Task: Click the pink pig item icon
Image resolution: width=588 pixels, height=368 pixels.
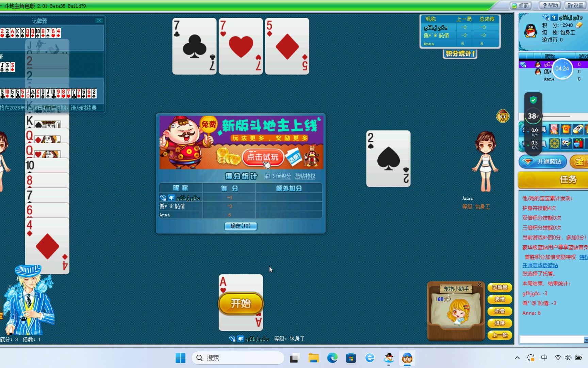Action: point(554,129)
